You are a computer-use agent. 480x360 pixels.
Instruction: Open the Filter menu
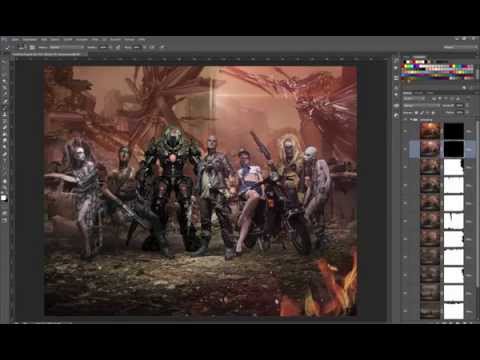[95, 39]
